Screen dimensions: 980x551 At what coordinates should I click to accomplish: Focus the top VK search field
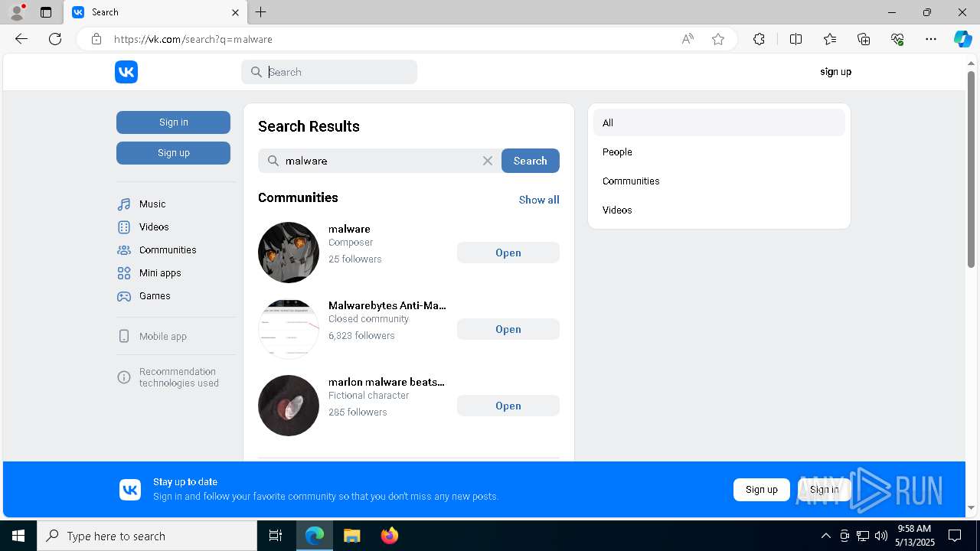point(329,72)
